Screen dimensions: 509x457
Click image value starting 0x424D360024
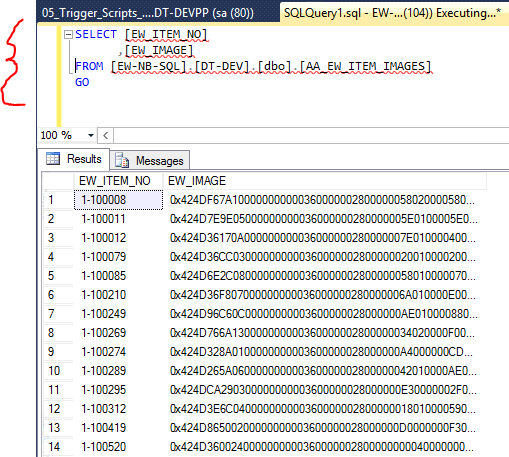tap(325, 447)
